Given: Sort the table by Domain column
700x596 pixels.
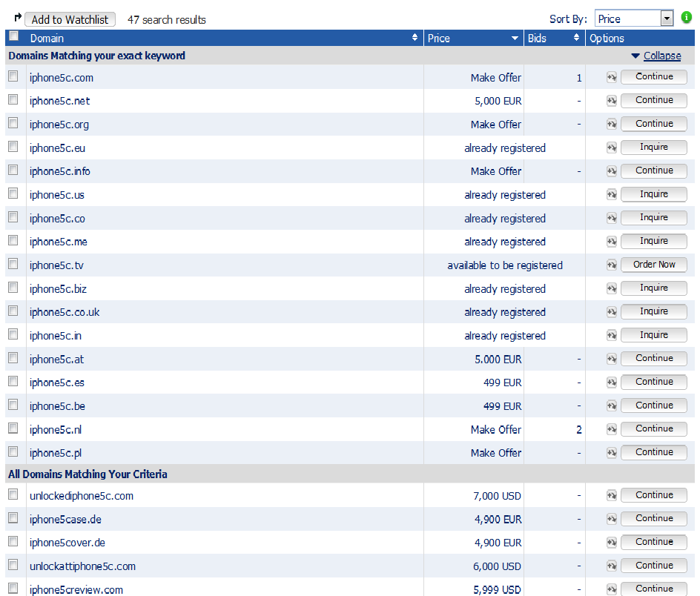Looking at the screenshot, I should pos(415,38).
